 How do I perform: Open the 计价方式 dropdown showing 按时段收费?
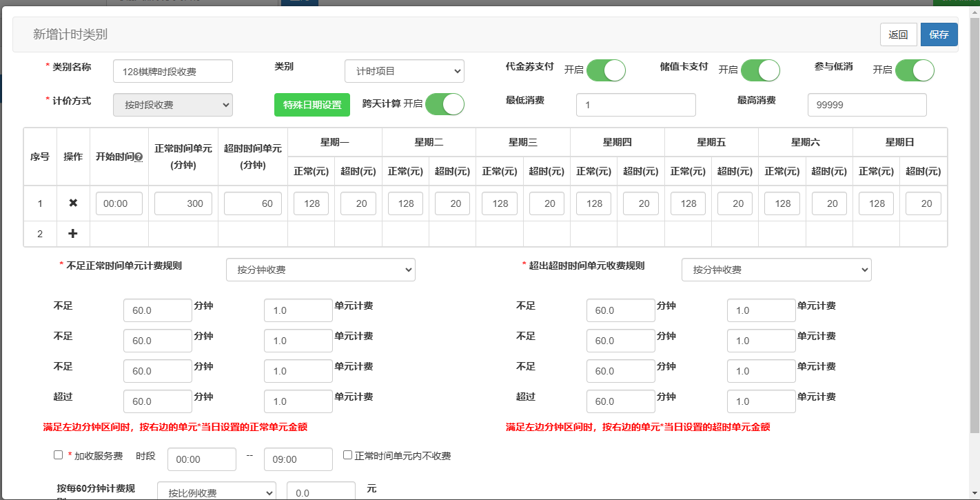click(x=172, y=105)
